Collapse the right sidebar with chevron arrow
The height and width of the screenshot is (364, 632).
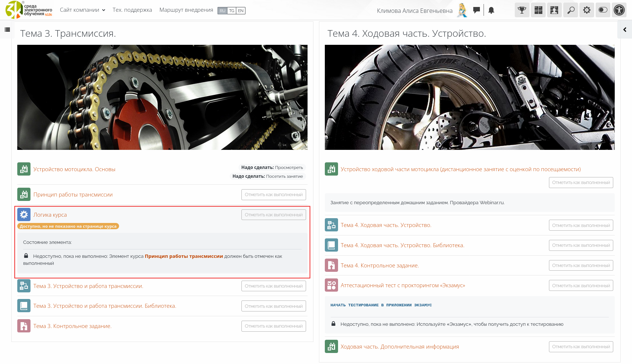[625, 30]
